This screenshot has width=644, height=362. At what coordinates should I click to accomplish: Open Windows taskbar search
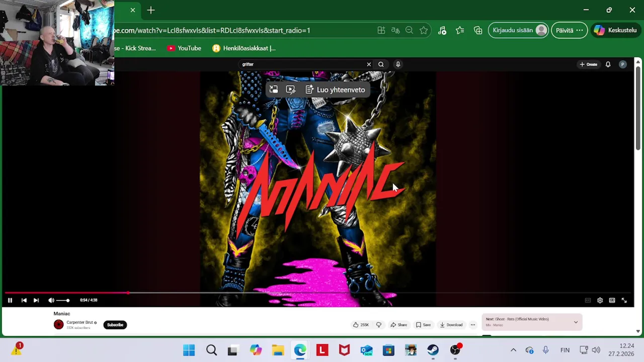point(211,350)
